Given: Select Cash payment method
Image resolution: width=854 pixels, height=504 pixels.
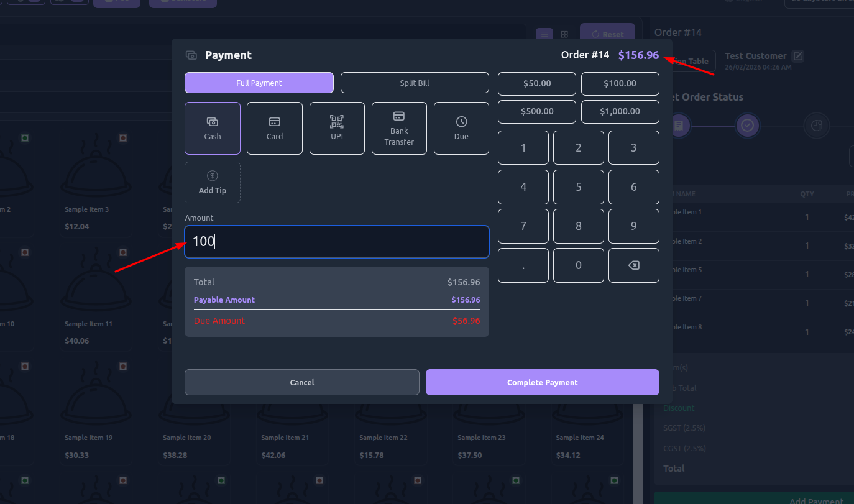Looking at the screenshot, I should coord(213,128).
